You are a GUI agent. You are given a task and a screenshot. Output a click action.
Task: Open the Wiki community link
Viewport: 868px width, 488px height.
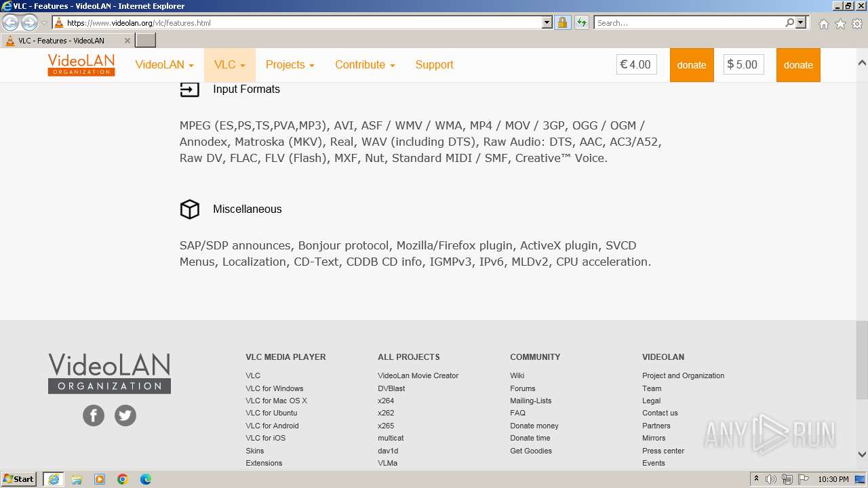point(517,375)
